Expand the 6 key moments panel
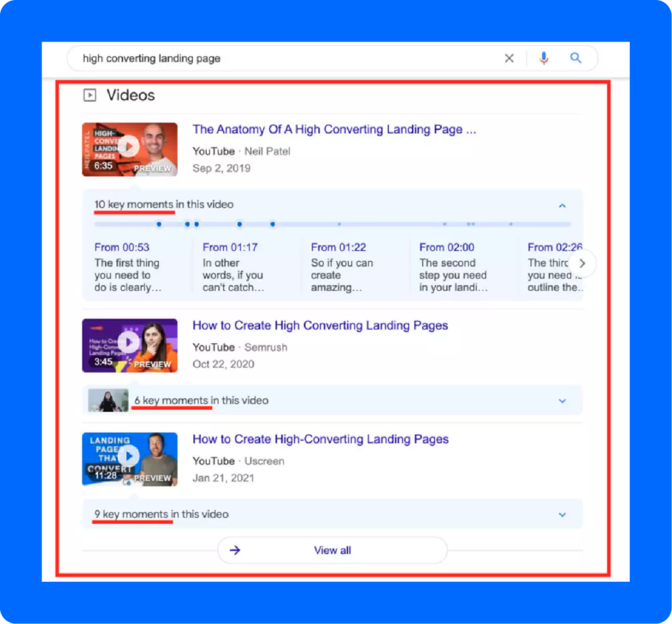Screen dimensions: 672x624 pyautogui.click(x=562, y=401)
